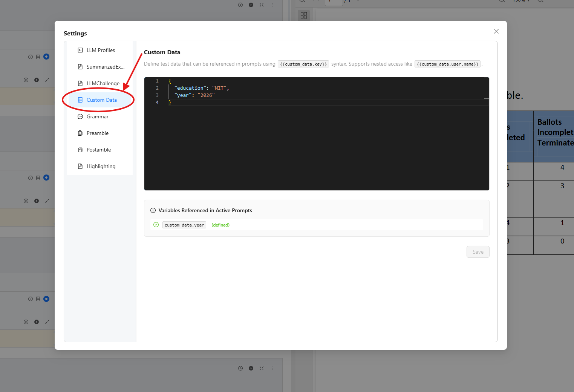Click the chat bubble icon beside Grammar
The height and width of the screenshot is (392, 574).
pos(80,116)
